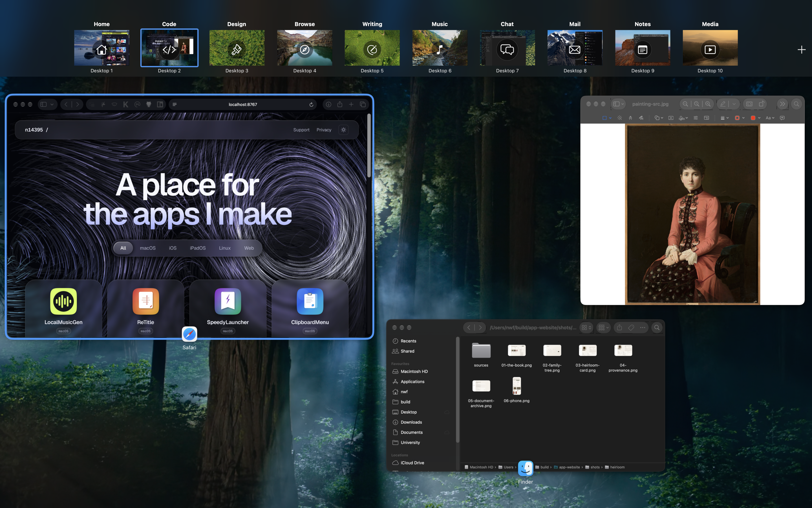Open the Aa text style dropdown

point(770,118)
